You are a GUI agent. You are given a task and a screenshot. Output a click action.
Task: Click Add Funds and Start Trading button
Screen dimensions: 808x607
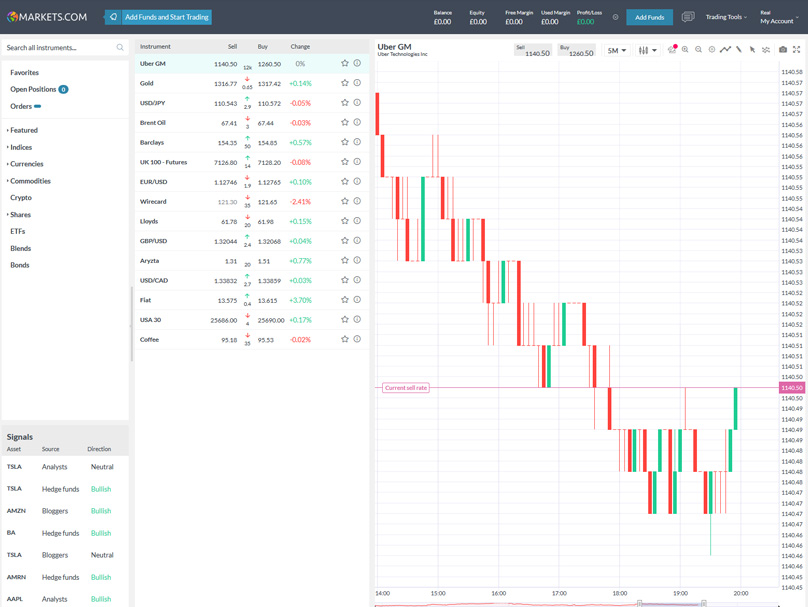coord(158,17)
